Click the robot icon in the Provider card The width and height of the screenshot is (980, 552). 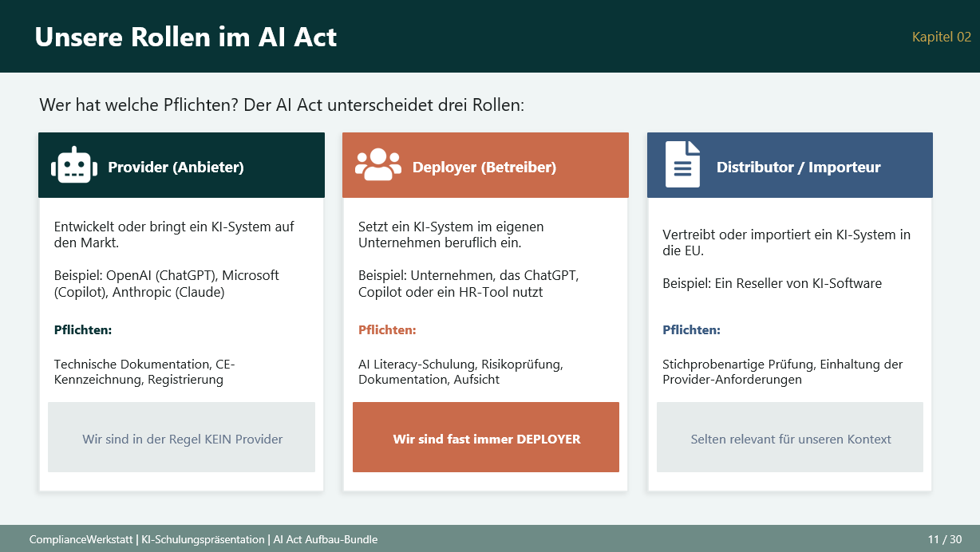pos(74,166)
